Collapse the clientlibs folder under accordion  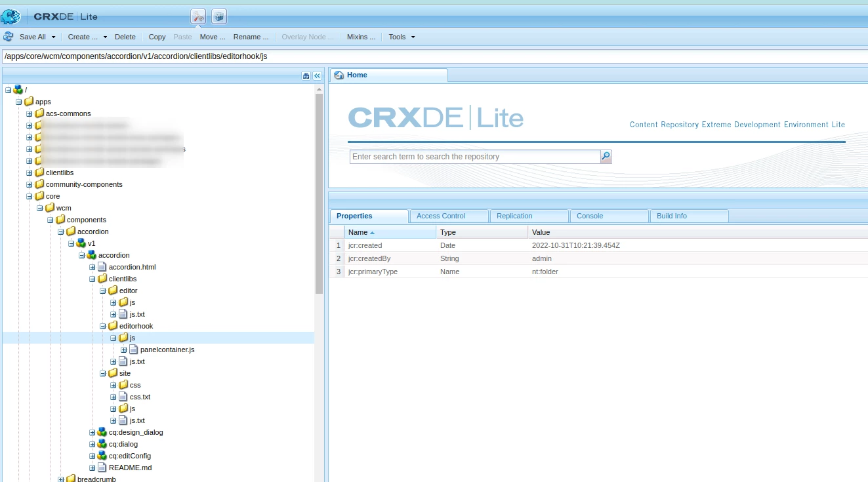pos(93,279)
